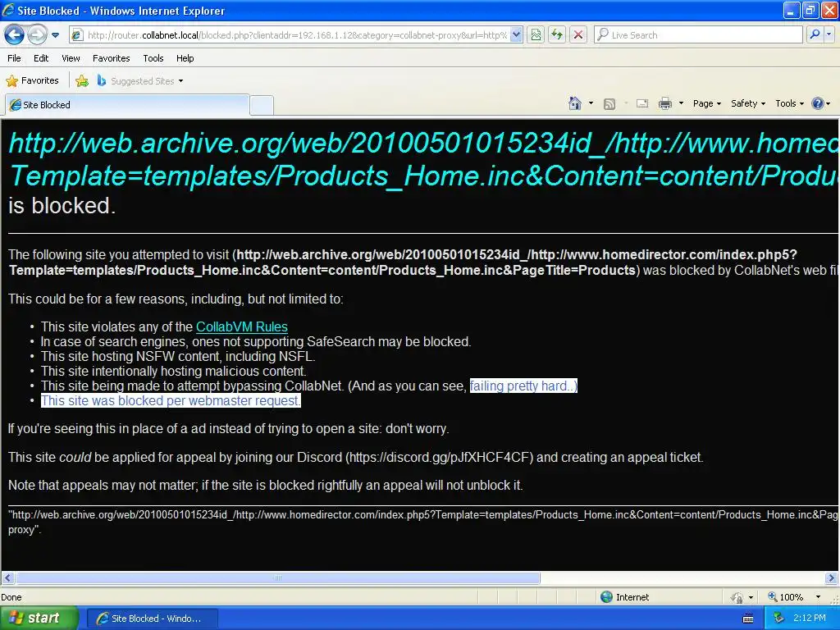Expand the Home button dropdown arrow
The height and width of the screenshot is (630, 840).
tap(591, 103)
